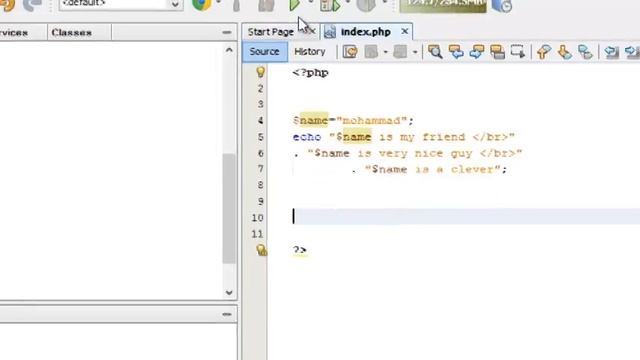Viewport: 640px width, 360px height.
Task: Toggle Highlight Search in editor toolbar
Action: pyautogui.click(x=498, y=52)
